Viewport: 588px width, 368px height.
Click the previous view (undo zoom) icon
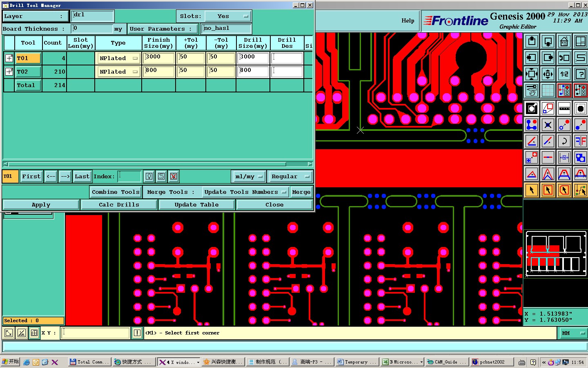[x=564, y=58]
